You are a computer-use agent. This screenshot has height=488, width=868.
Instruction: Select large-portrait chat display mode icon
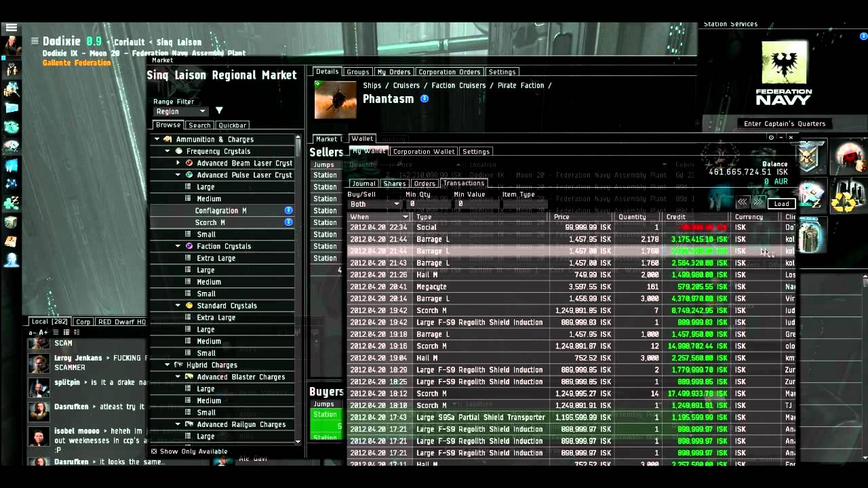click(77, 333)
